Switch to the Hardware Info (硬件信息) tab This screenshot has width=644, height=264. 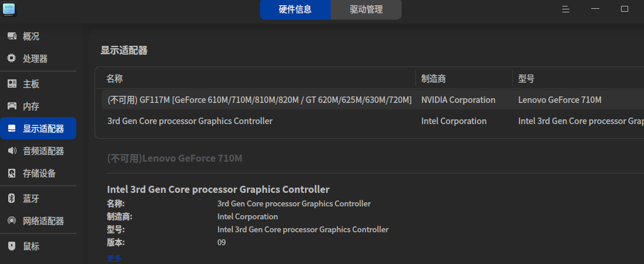point(295,9)
